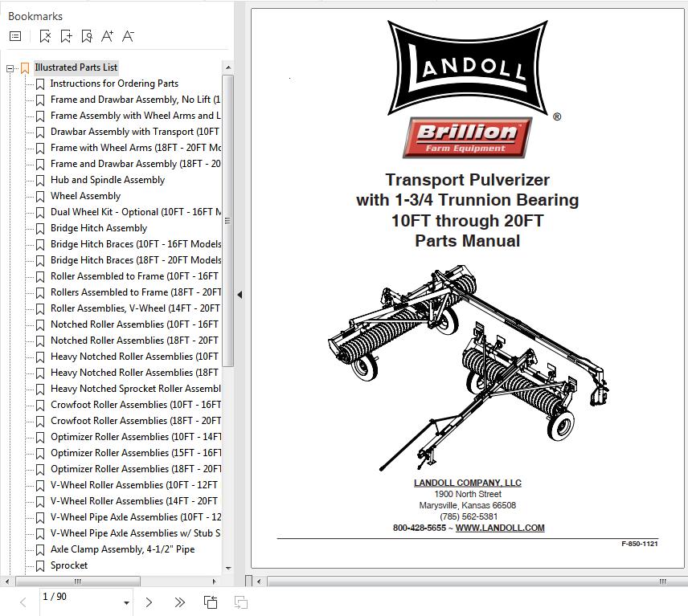Open Heavy Notched Roller Assemblies (18FT) bookmark
688x616 pixels.
click(x=135, y=373)
